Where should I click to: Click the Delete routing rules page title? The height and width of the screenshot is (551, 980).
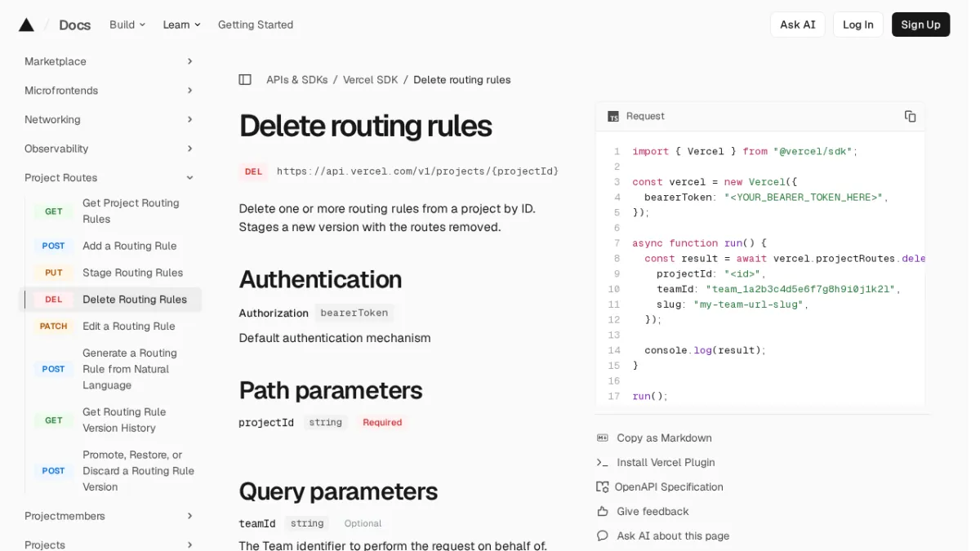[x=365, y=126]
